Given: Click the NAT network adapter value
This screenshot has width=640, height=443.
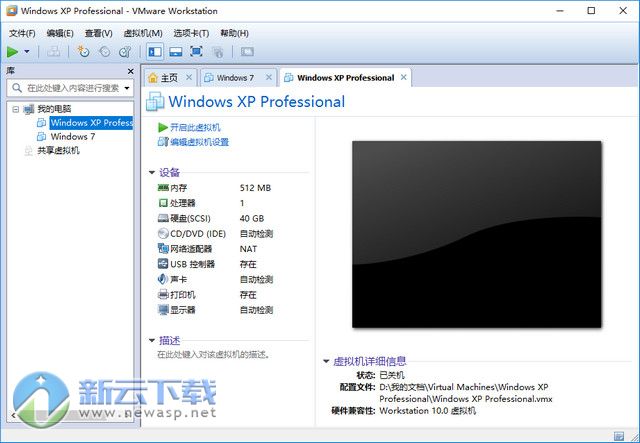Looking at the screenshot, I should (x=248, y=249).
